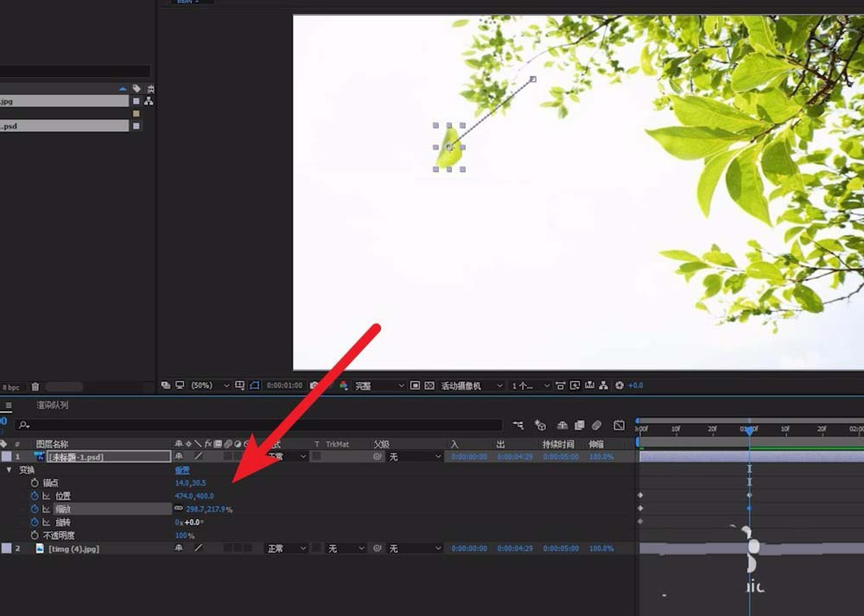Collapse the 变换 transform group
This screenshot has width=864, height=616.
pyautogui.click(x=9, y=470)
